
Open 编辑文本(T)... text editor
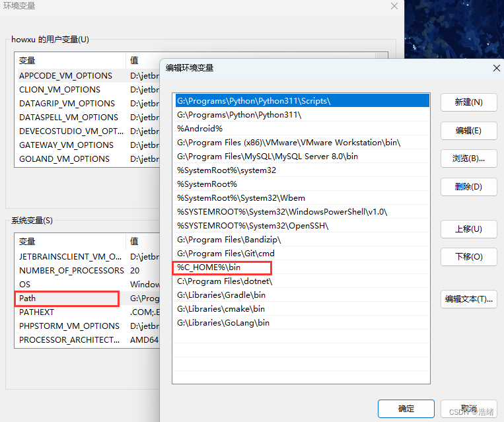tap(468, 299)
